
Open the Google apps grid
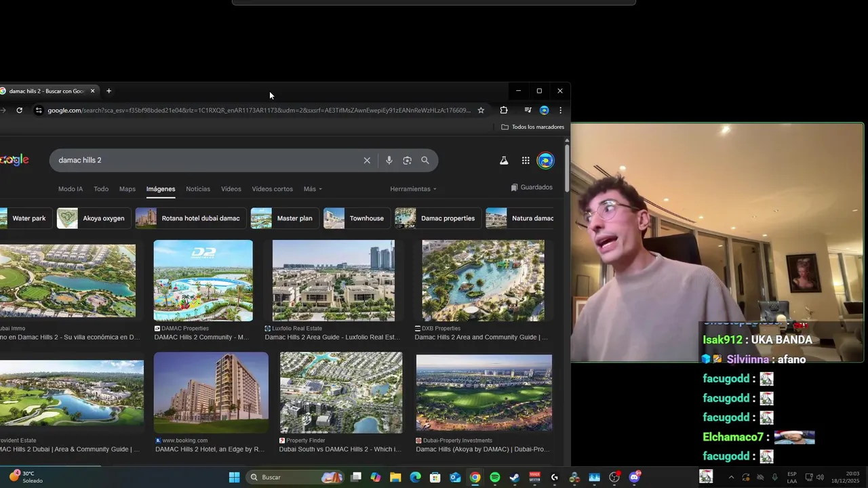tap(526, 161)
